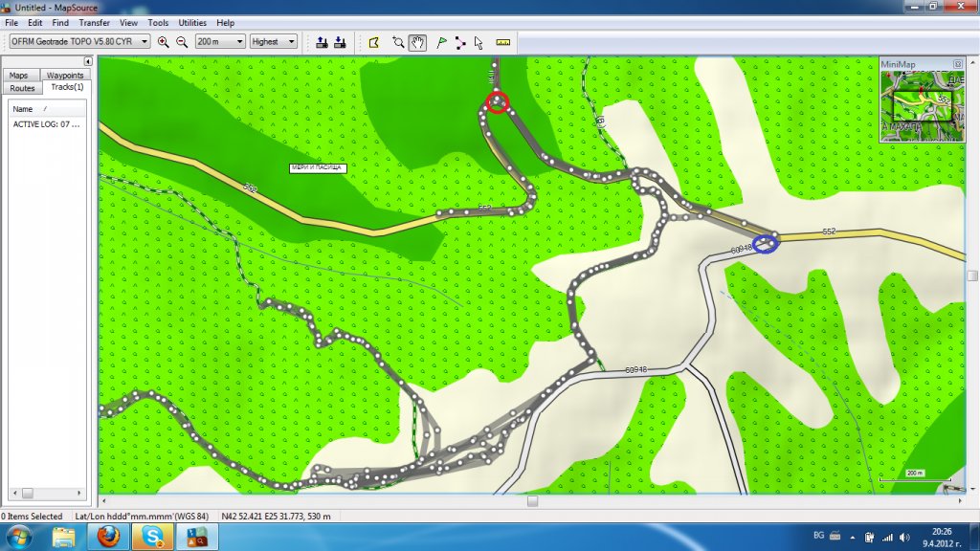
Task: Open the 200 m zoom scale dropdown
Action: (238, 42)
